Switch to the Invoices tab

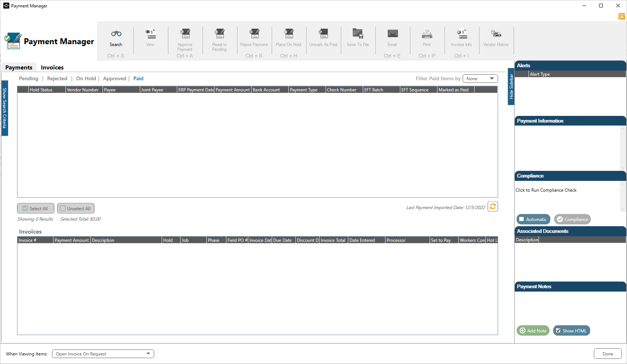pos(52,68)
